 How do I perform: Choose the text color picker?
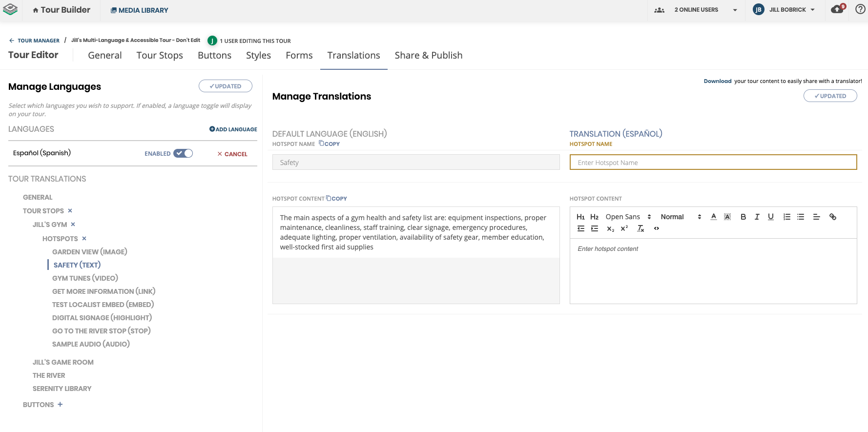click(714, 217)
